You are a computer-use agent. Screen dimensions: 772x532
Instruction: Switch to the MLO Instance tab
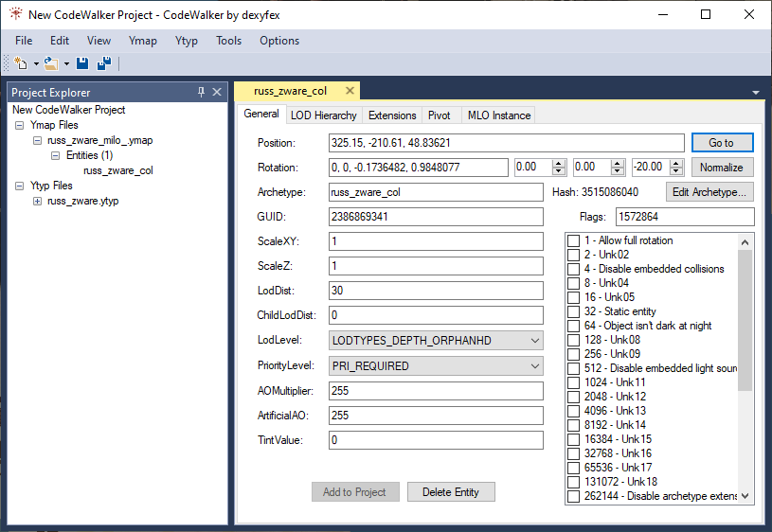pyautogui.click(x=499, y=115)
